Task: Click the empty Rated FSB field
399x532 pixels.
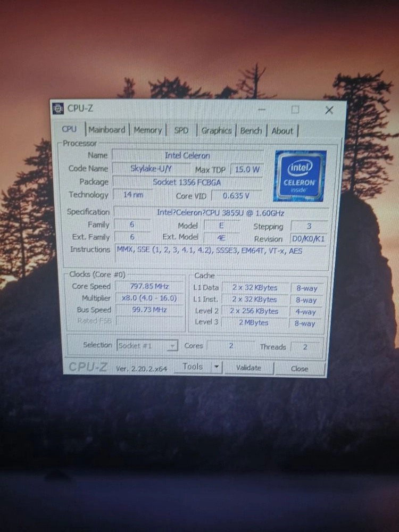Action: point(149,321)
